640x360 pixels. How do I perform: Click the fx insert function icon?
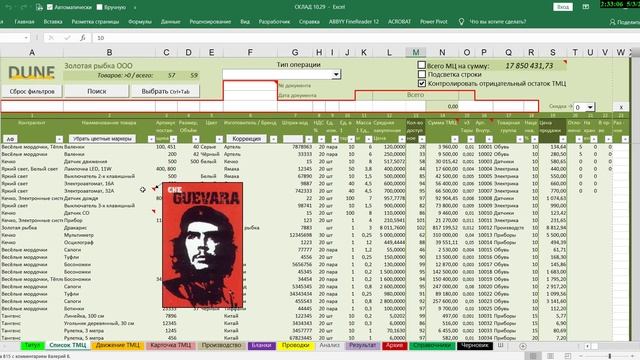pos(82,38)
